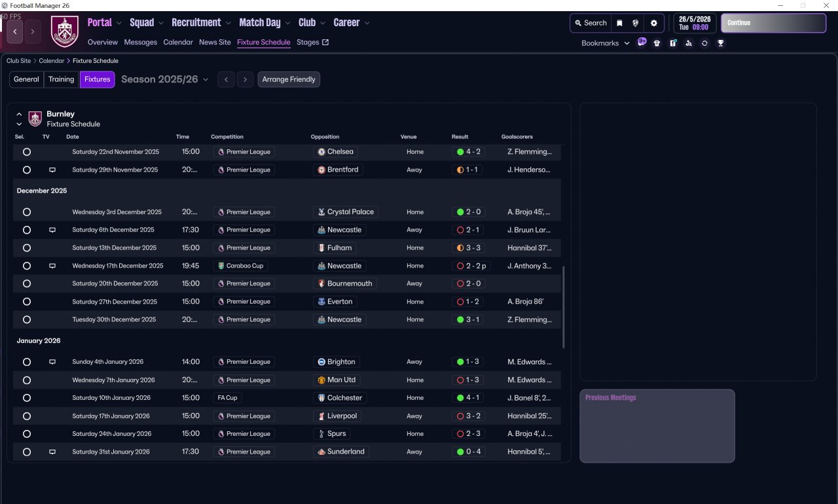Open the settings gear icon
This screenshot has width=838, height=504.
point(653,23)
